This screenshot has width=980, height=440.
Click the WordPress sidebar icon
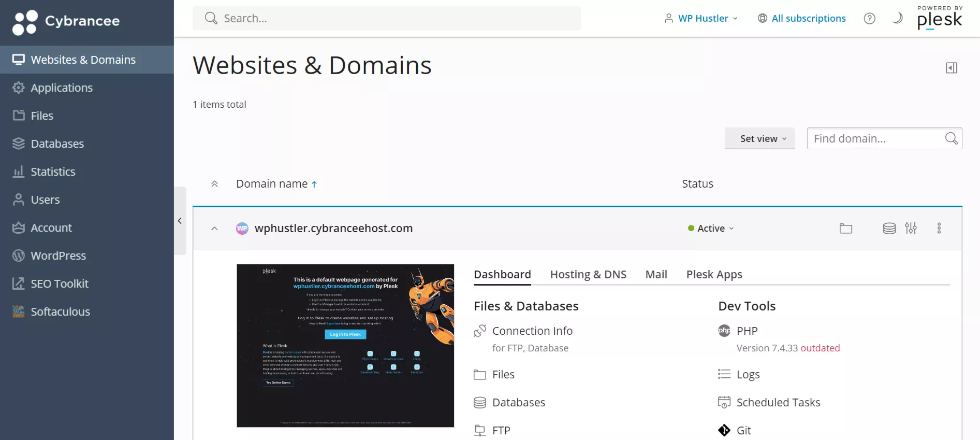19,256
